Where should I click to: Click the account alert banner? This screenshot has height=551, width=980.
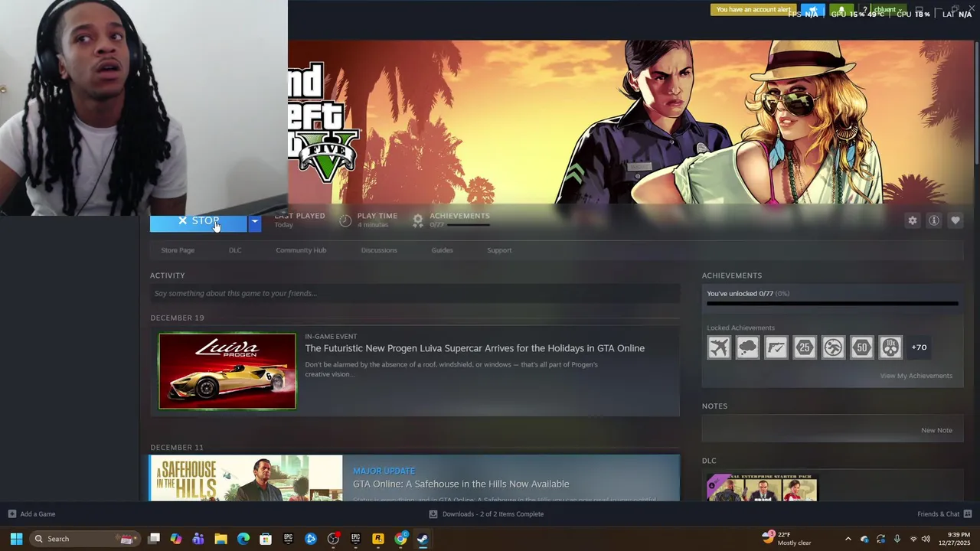click(x=753, y=10)
